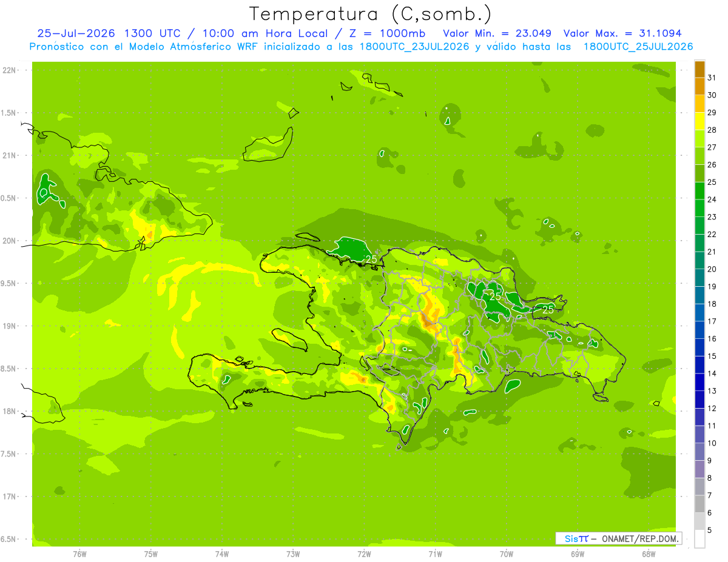Click the '1800UTC_23JUL2026' initialization time
This screenshot has width=728, height=562.
(x=415, y=47)
